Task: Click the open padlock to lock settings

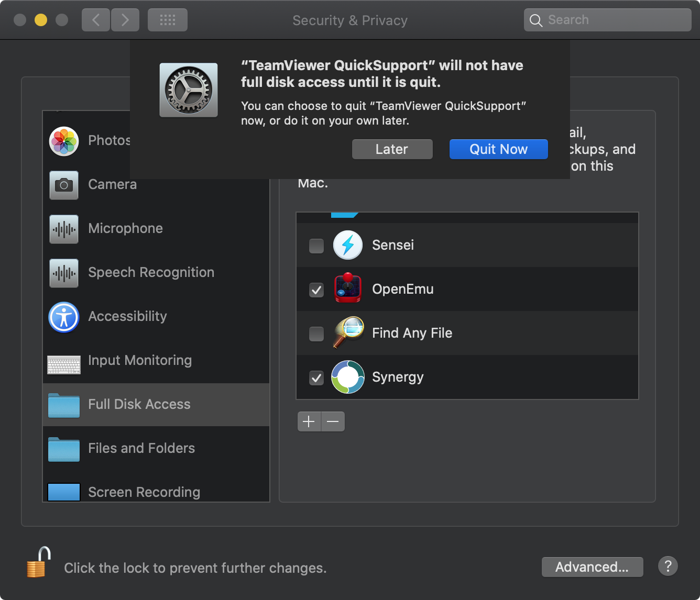Action: tap(38, 562)
